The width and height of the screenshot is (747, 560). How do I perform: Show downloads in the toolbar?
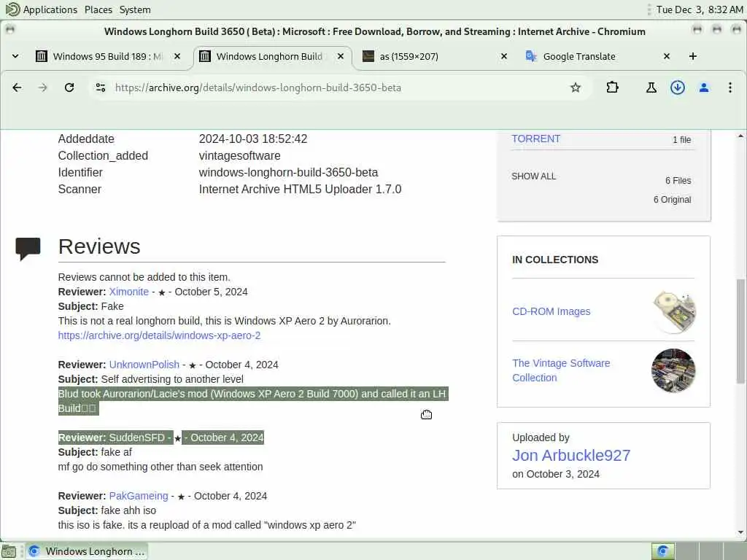coord(678,87)
